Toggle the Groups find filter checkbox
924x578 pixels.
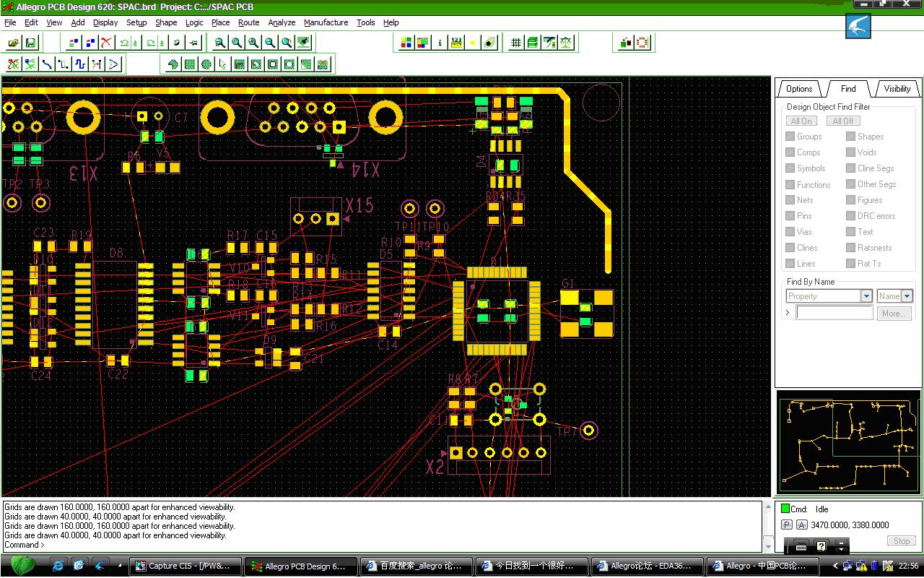[x=790, y=137]
